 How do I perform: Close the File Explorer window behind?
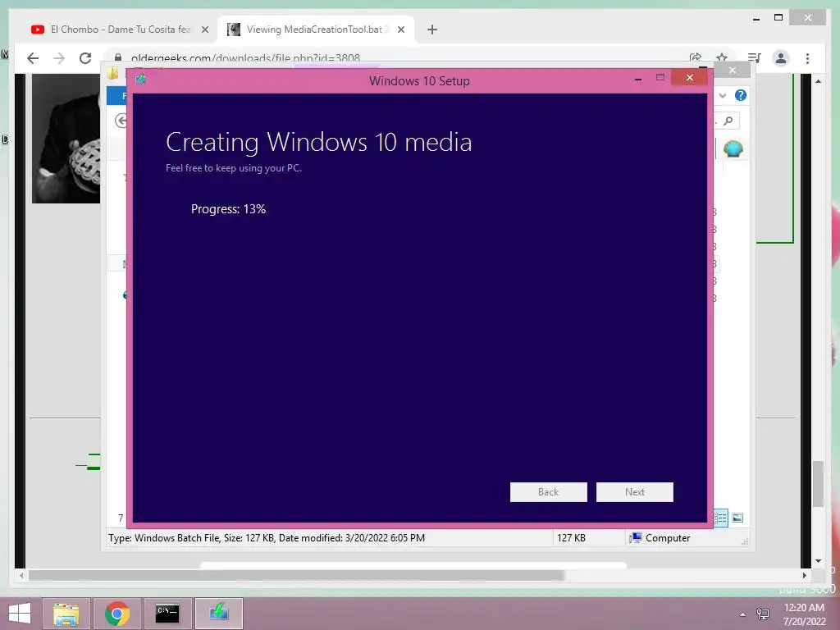733,71
